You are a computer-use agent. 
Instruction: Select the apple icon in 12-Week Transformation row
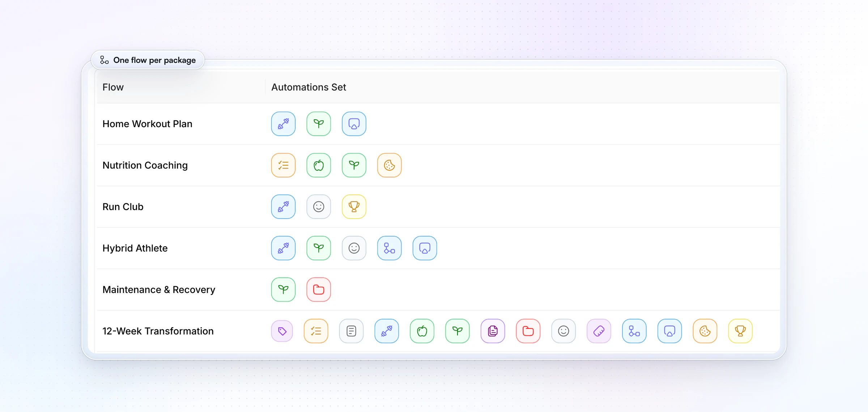pos(422,331)
